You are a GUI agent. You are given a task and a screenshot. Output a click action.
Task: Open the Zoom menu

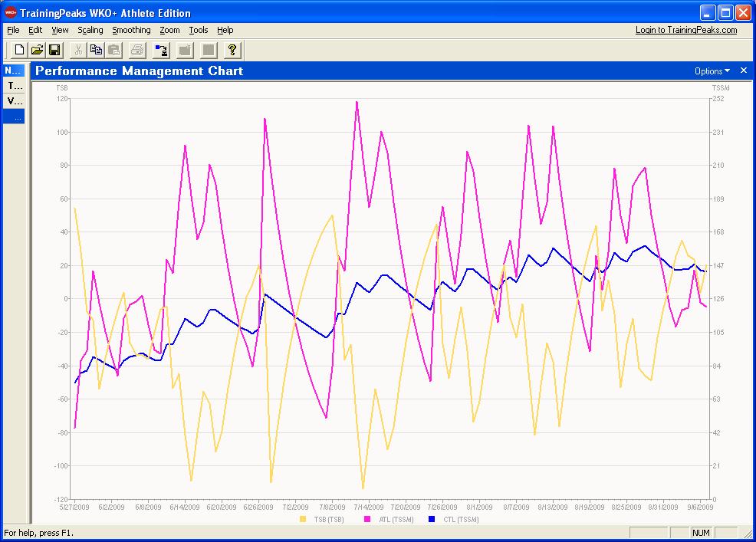(x=169, y=30)
